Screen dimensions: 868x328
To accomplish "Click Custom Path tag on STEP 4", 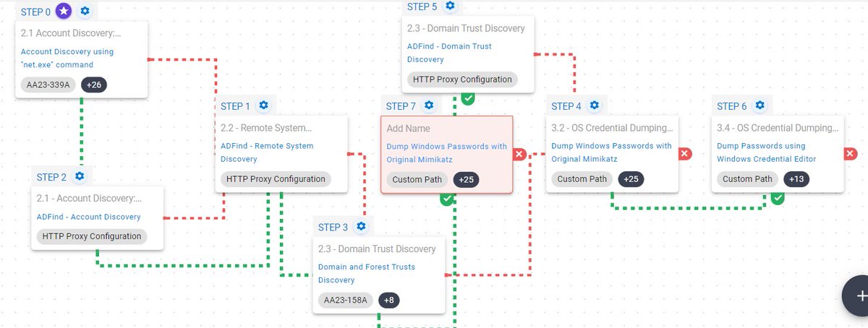I will [x=582, y=179].
